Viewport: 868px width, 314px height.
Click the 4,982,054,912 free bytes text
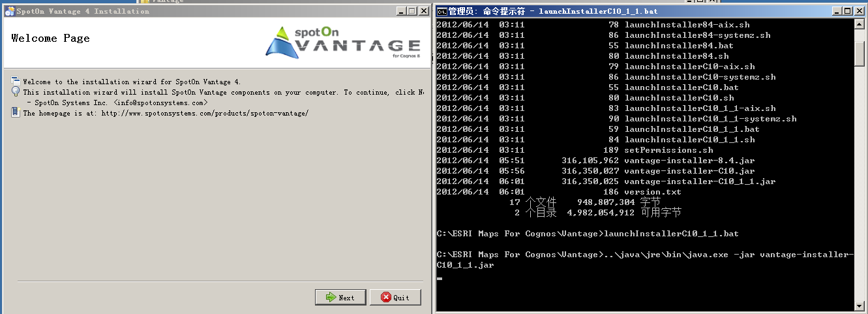pyautogui.click(x=601, y=213)
